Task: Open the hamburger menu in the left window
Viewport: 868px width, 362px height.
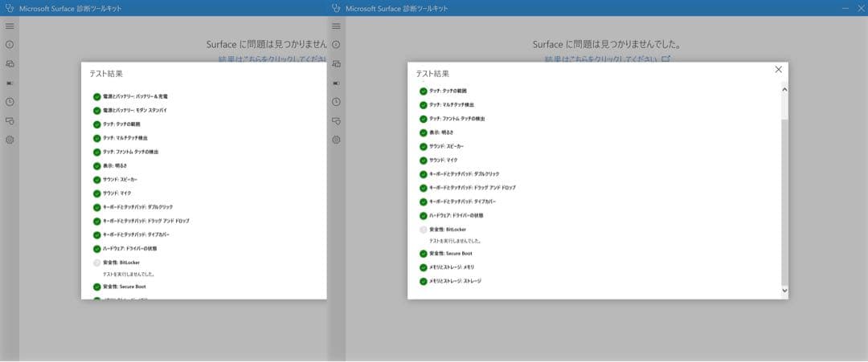Action: click(x=10, y=26)
